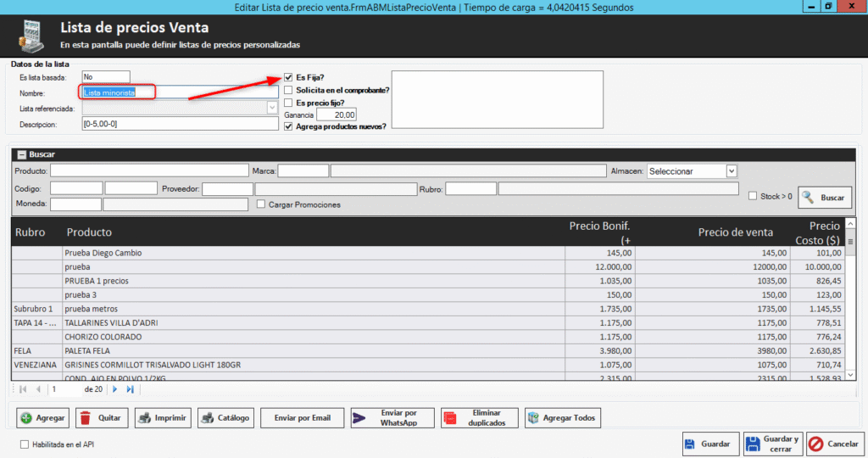Uncheck the Es Fija checkbox
This screenshot has height=458, width=868.
289,77
